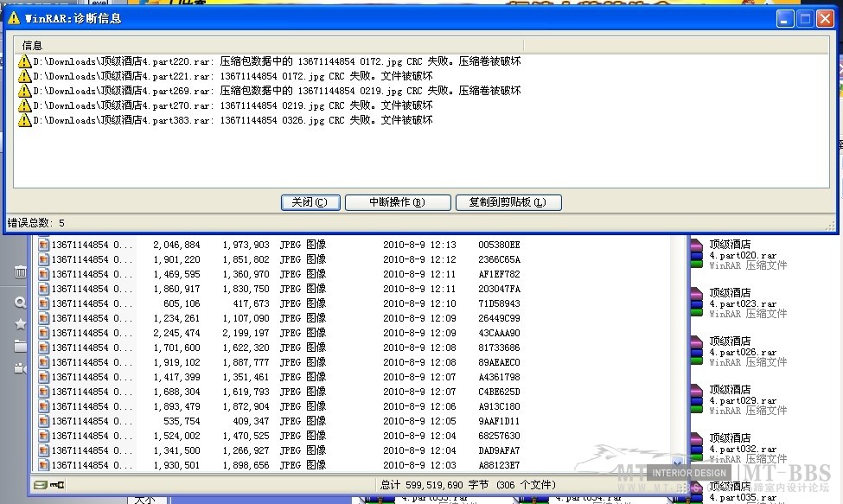Select file row with CRC DAD9AFA7
843x504 pixels.
[279, 450]
